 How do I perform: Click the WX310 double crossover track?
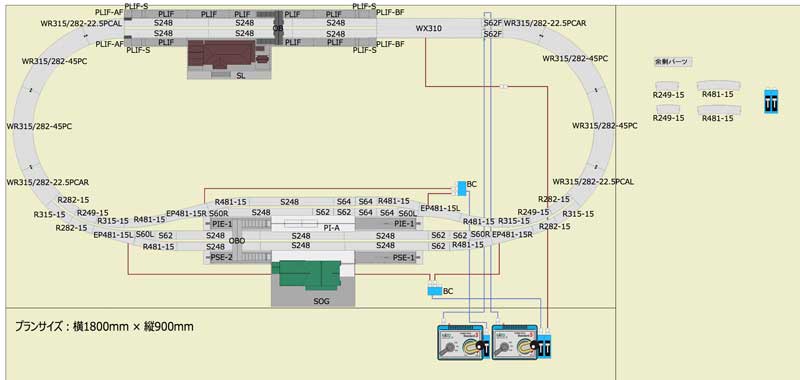pos(429,29)
